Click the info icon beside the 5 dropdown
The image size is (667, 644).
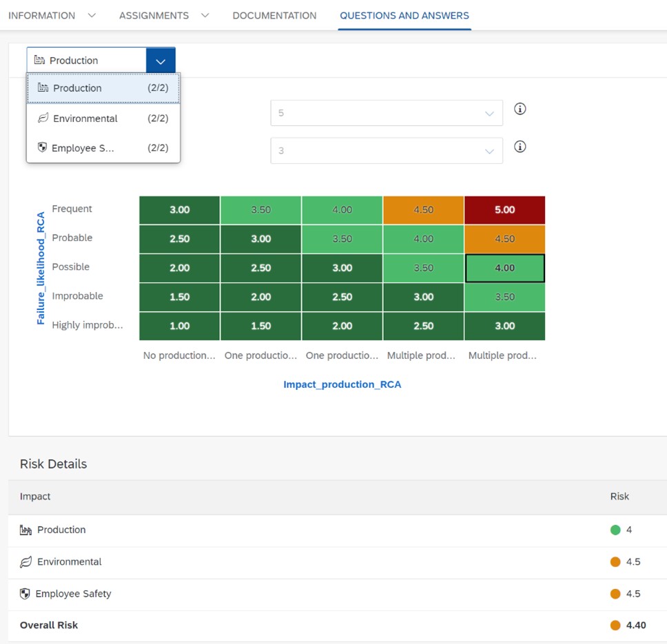pyautogui.click(x=520, y=109)
